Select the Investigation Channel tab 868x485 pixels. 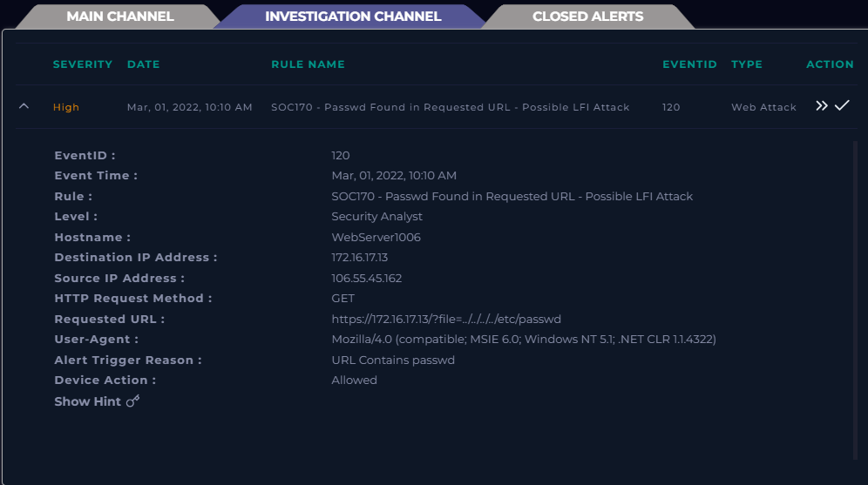pyautogui.click(x=353, y=16)
